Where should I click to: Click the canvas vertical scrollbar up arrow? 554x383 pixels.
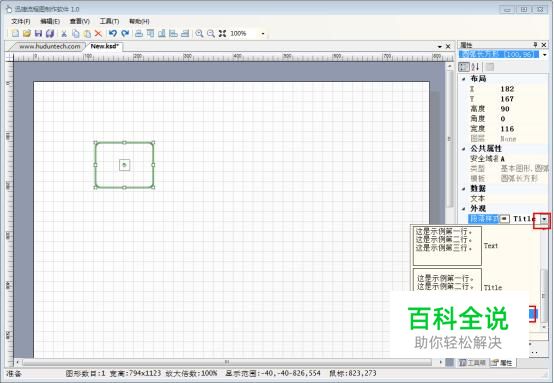pyautogui.click(x=449, y=66)
